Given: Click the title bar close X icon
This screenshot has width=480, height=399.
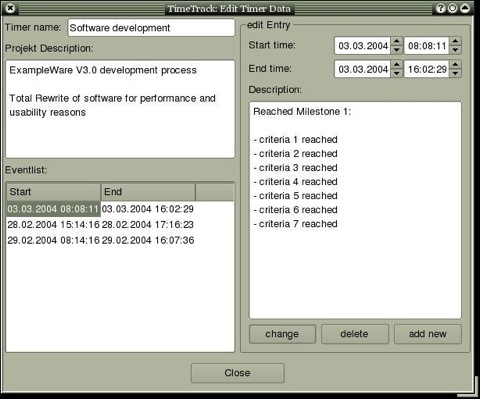Looking at the screenshot, I should (x=10, y=8).
